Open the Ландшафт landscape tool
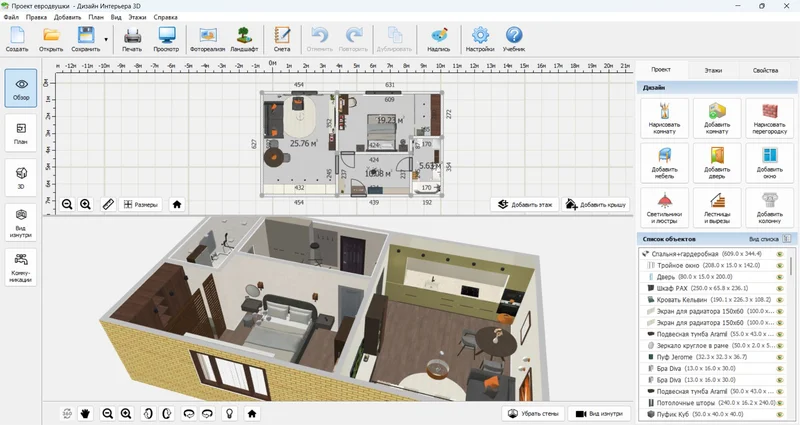This screenshot has height=425, width=800. [x=244, y=36]
